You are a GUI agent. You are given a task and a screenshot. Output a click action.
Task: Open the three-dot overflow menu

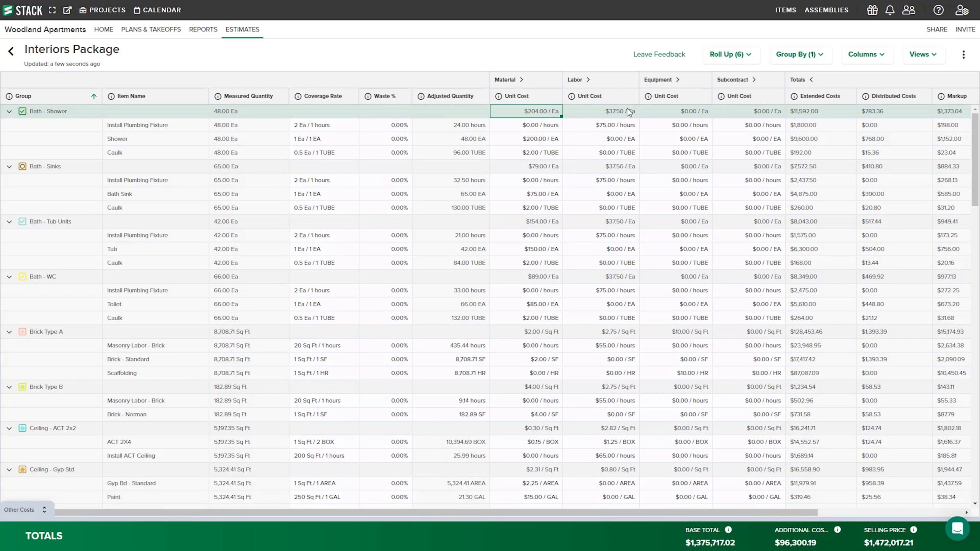964,54
